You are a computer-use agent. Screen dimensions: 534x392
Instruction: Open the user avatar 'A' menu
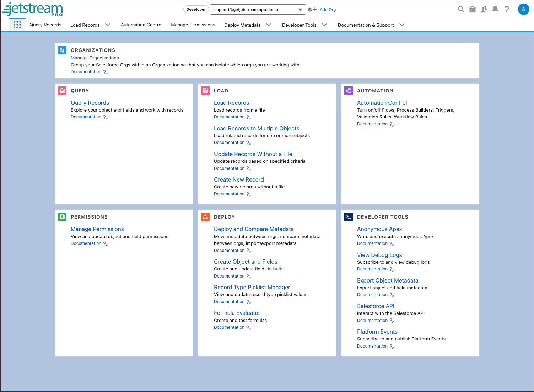coord(523,9)
